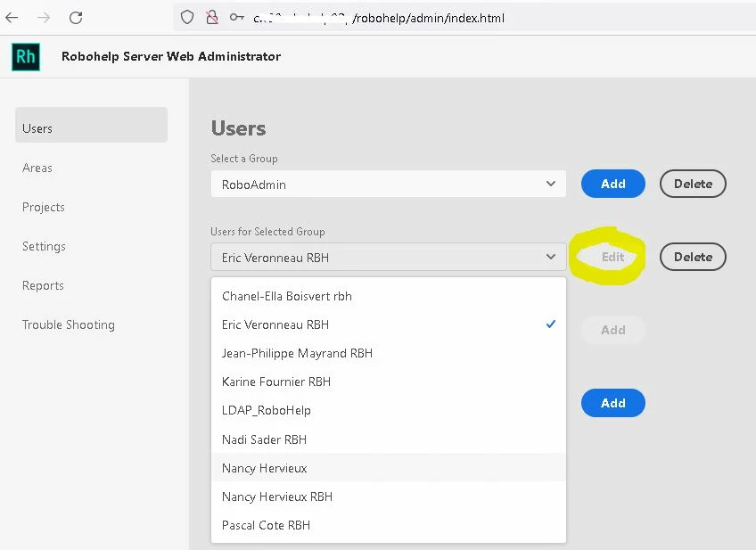Select Nadi Sader RBH from list

[389, 439]
